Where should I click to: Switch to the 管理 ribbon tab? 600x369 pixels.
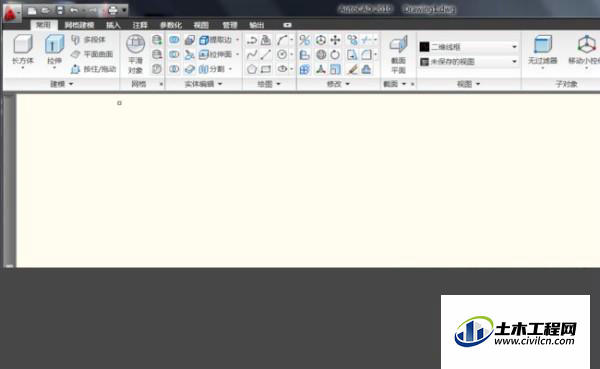[x=230, y=25]
